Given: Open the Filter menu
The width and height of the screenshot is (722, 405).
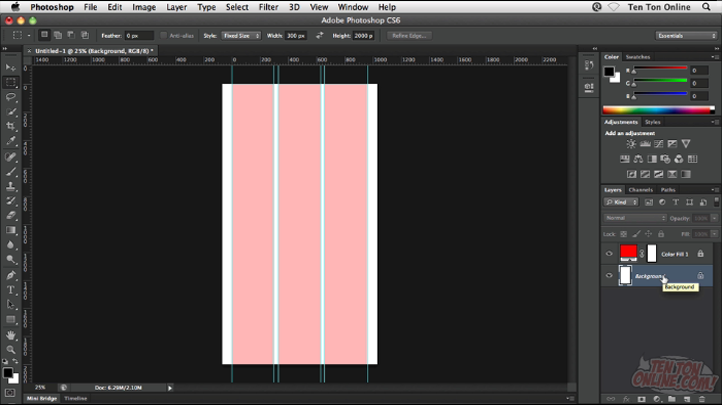Looking at the screenshot, I should [268, 7].
